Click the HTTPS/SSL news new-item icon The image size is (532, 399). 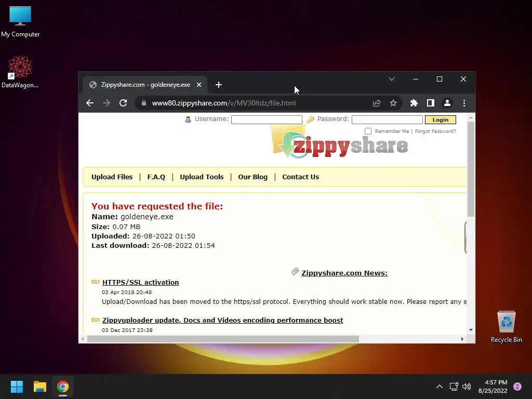(96, 282)
